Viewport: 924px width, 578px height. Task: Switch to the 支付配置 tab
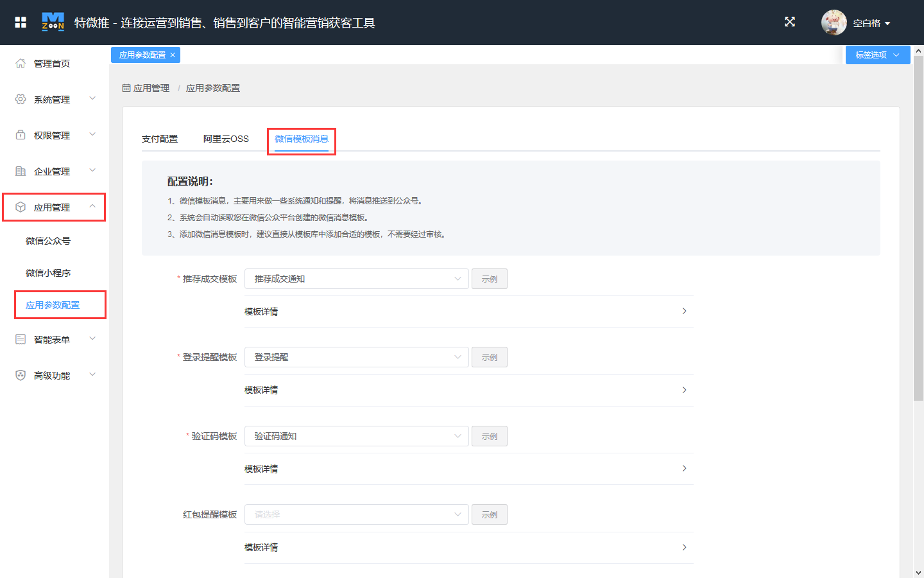point(160,139)
